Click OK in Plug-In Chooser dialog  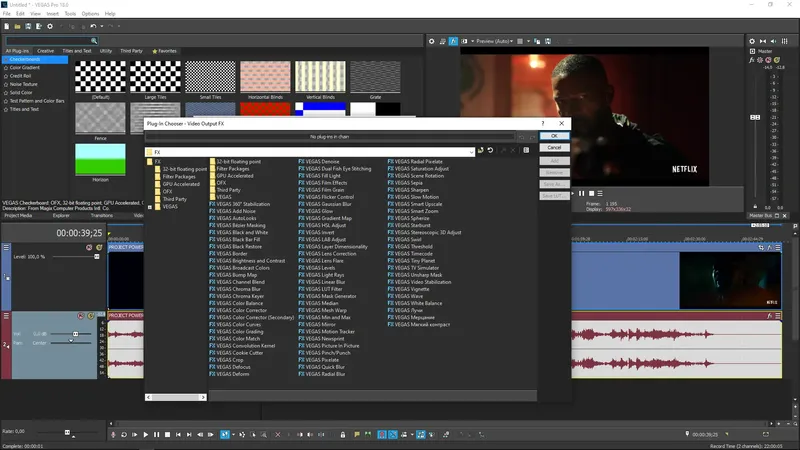(x=554, y=136)
